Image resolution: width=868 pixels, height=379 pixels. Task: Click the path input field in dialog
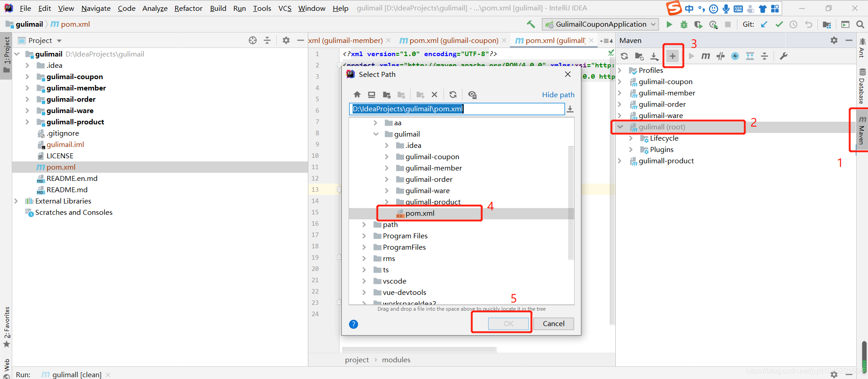click(x=457, y=109)
